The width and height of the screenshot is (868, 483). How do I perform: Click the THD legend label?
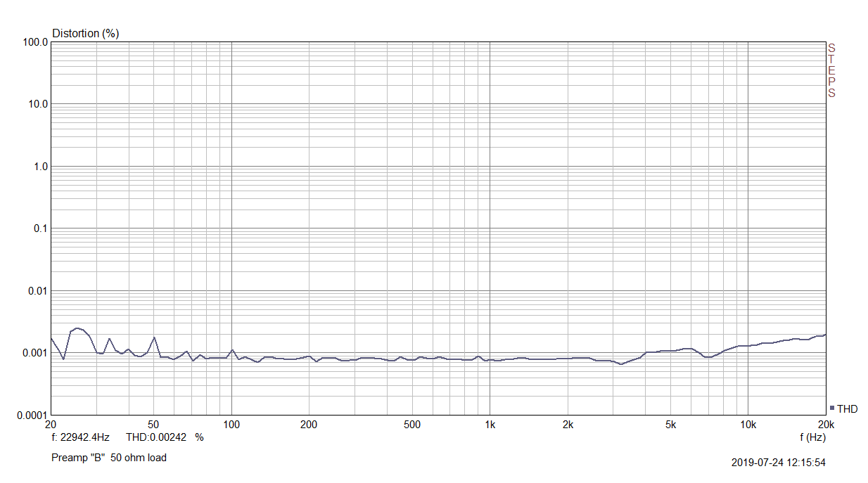pyautogui.click(x=847, y=408)
